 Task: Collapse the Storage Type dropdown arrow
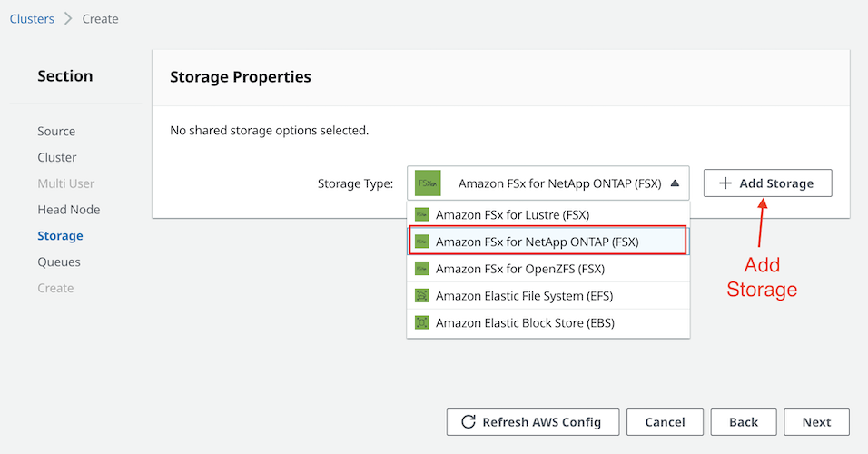point(675,183)
